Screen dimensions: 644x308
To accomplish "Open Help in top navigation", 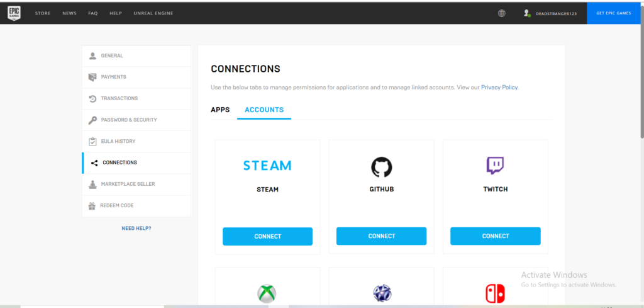I will (x=116, y=13).
